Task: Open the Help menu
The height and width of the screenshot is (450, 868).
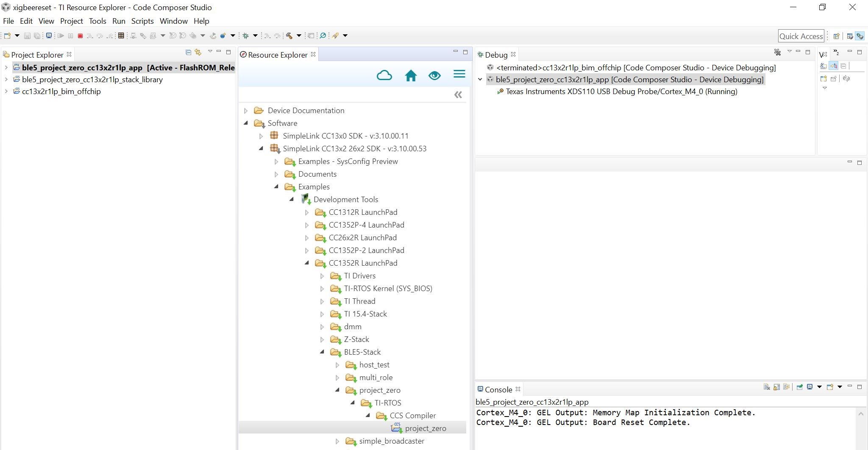Action: (201, 21)
